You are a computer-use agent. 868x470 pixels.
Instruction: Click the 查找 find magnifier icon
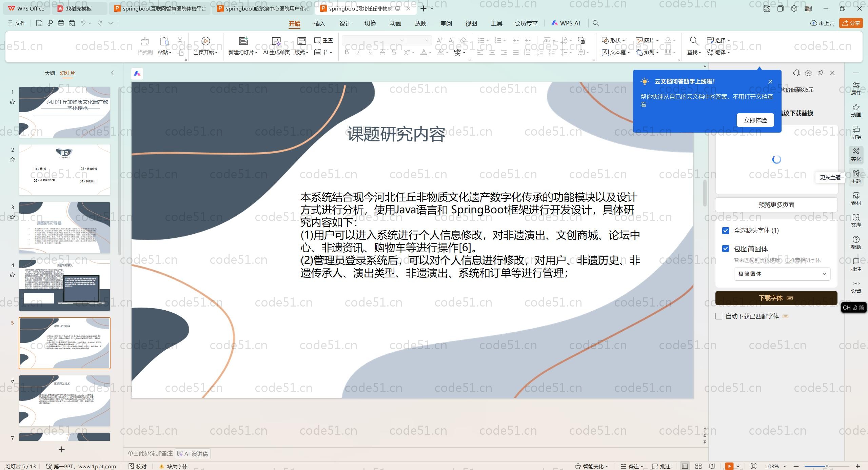coord(694,41)
